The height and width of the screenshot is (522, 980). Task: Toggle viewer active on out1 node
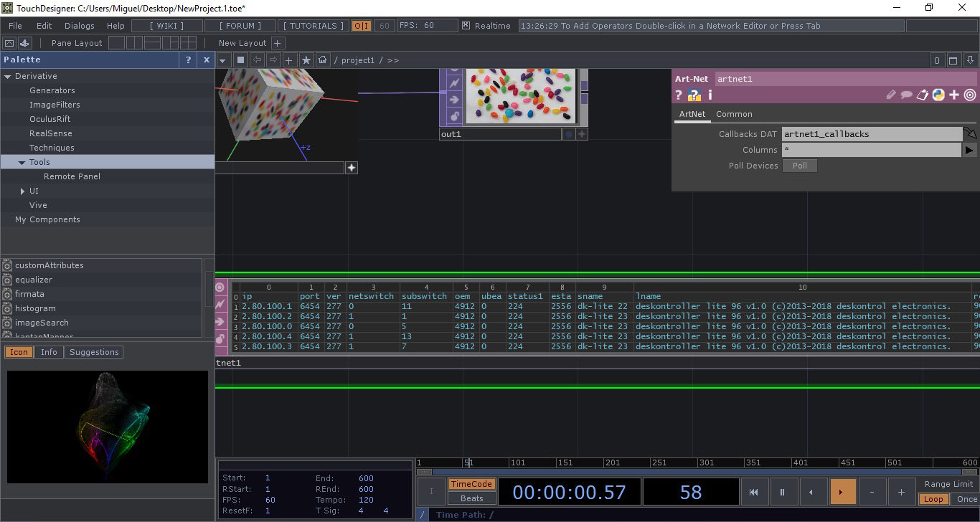click(582, 134)
